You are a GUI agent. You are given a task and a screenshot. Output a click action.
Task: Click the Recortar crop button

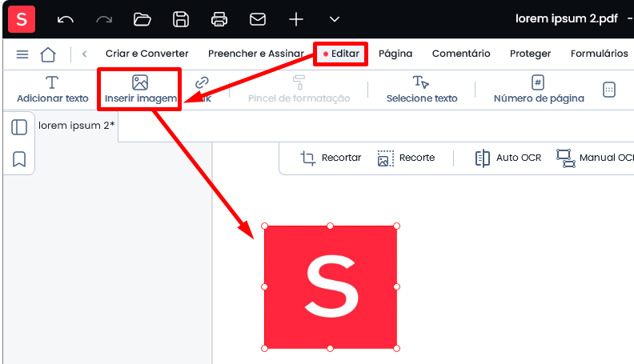pyautogui.click(x=331, y=158)
